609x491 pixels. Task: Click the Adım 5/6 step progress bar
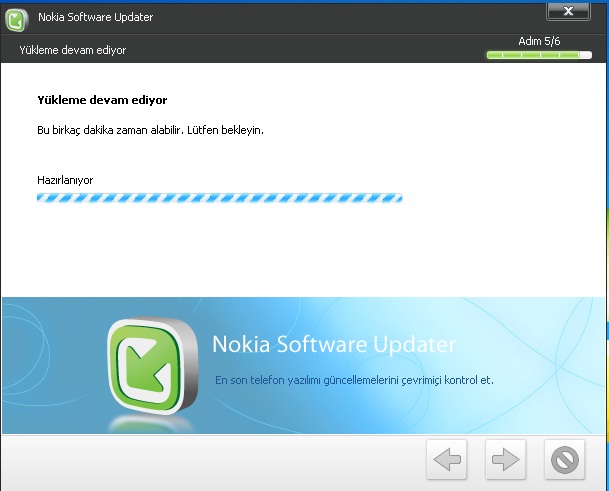(x=539, y=55)
